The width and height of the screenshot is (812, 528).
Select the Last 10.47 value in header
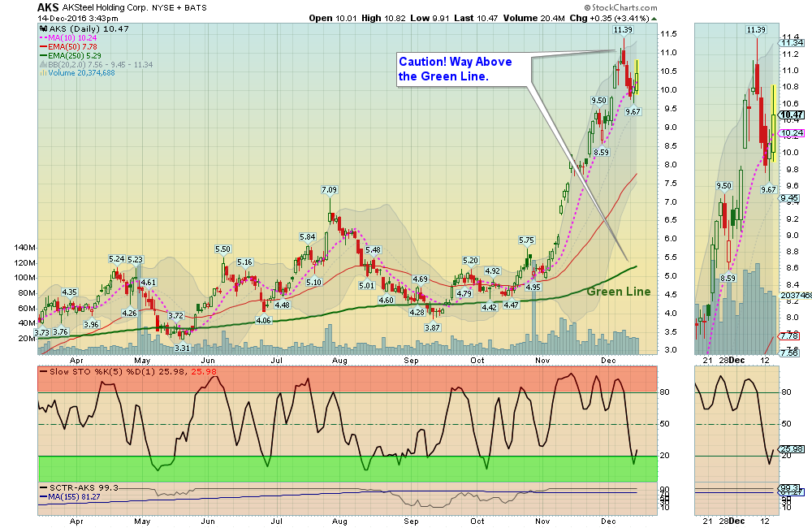point(476,18)
